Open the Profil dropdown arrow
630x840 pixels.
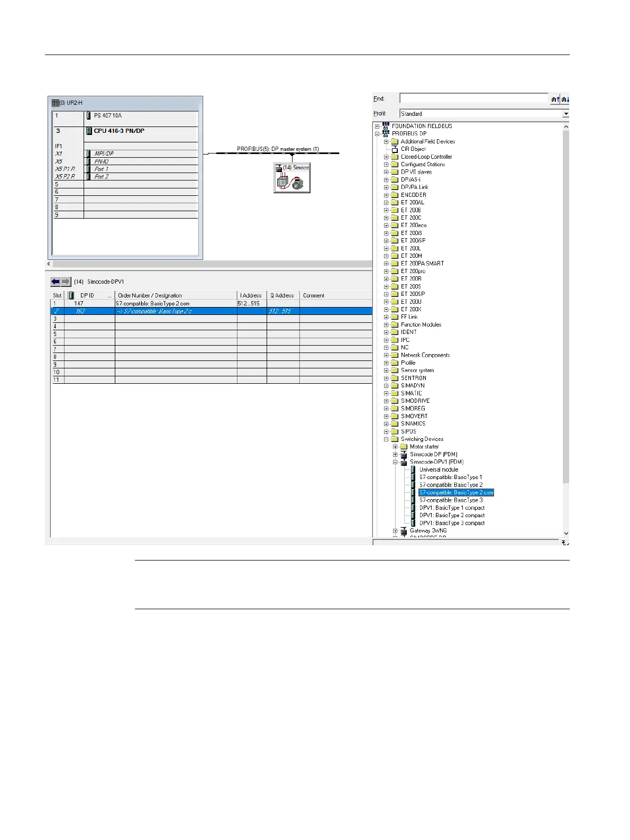[x=565, y=114]
